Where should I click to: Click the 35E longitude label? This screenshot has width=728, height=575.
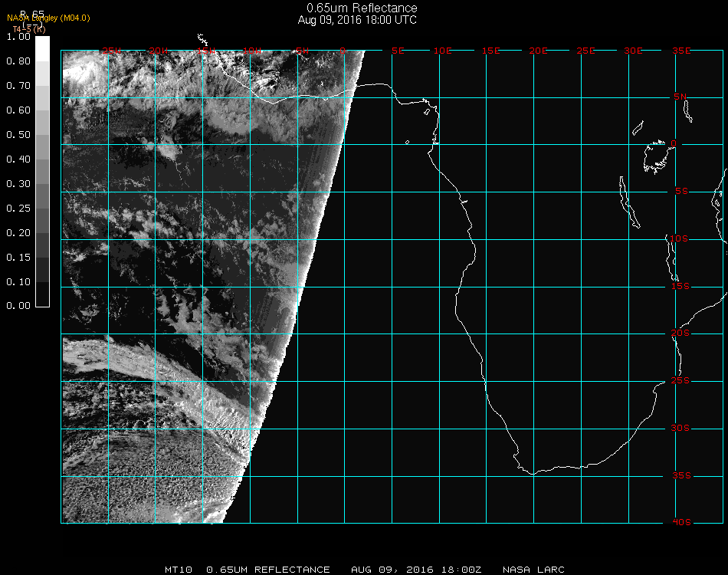point(681,51)
